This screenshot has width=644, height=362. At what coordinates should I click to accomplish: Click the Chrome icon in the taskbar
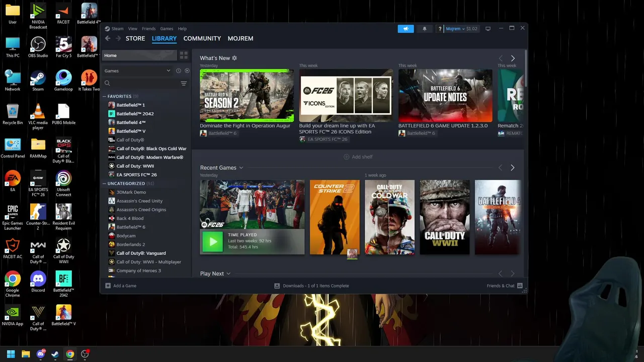70,354
